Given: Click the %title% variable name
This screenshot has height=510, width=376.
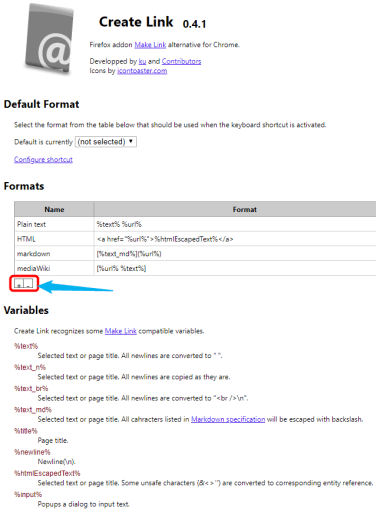Looking at the screenshot, I should (26, 431).
